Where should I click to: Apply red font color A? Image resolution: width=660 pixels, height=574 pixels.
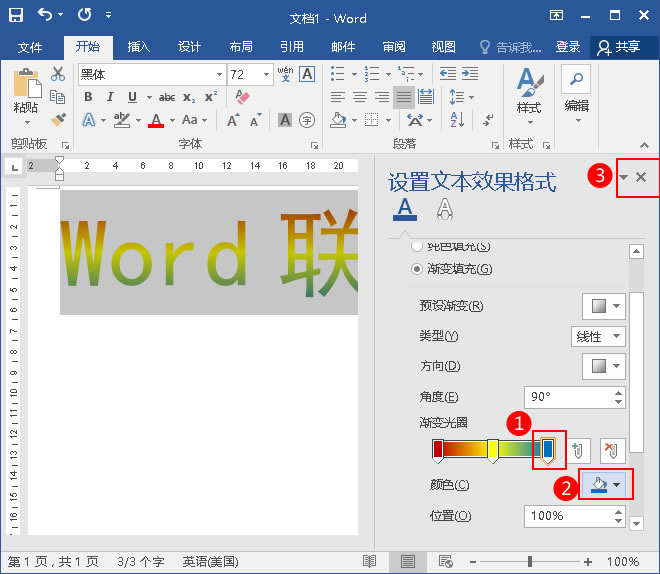point(156,120)
